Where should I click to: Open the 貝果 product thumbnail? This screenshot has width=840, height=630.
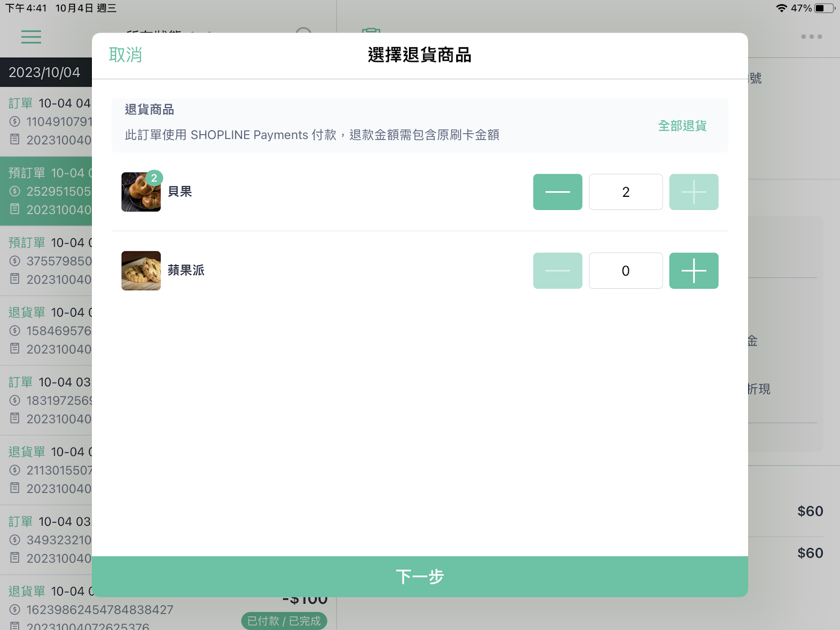point(141,192)
